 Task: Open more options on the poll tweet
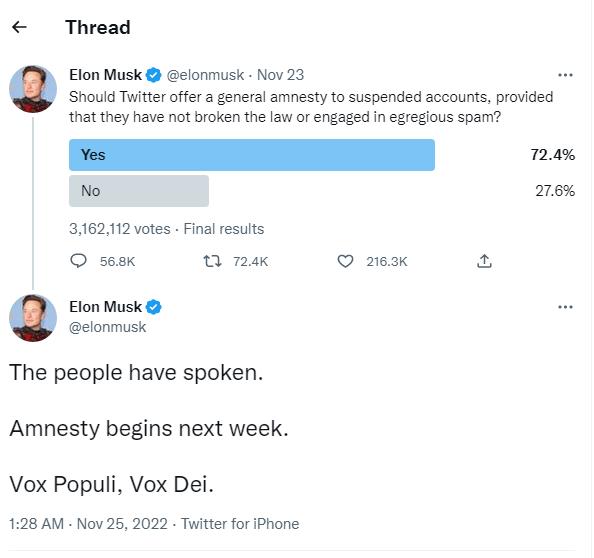click(x=565, y=75)
